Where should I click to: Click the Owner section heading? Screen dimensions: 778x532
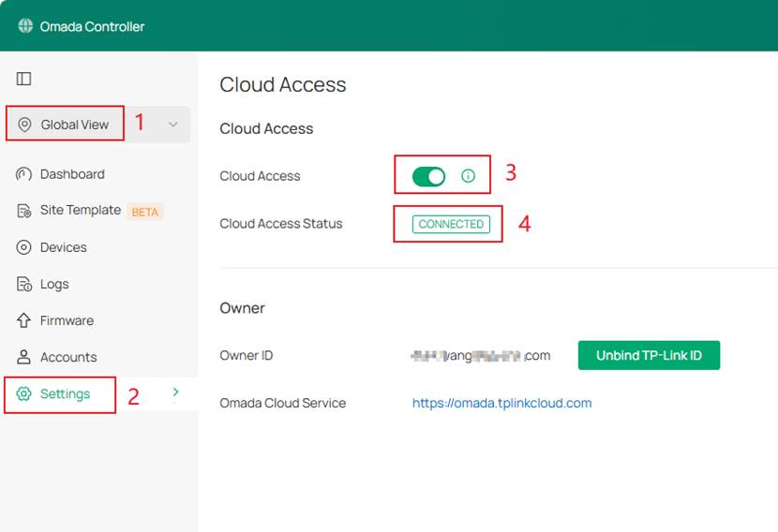pyautogui.click(x=242, y=308)
